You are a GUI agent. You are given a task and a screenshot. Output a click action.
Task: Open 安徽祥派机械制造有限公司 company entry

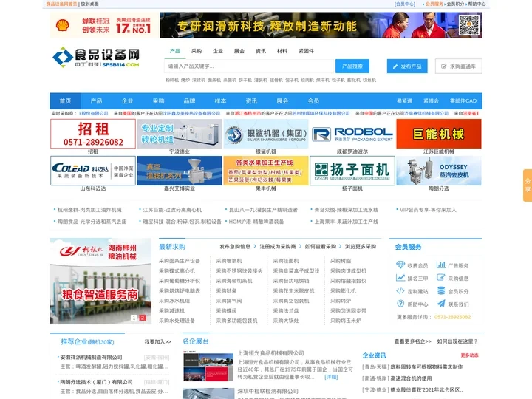point(92,358)
